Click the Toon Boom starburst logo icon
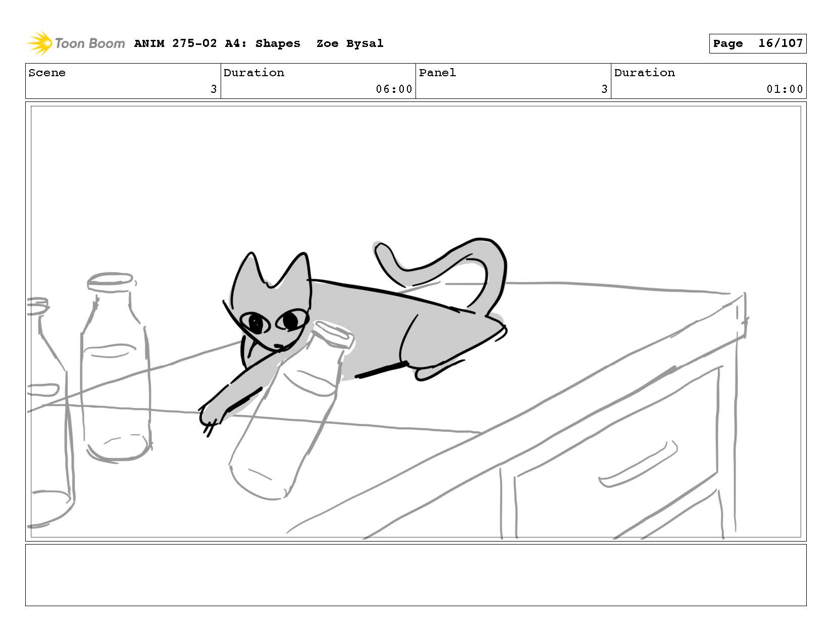This screenshot has height=644, width=832. 39,43
